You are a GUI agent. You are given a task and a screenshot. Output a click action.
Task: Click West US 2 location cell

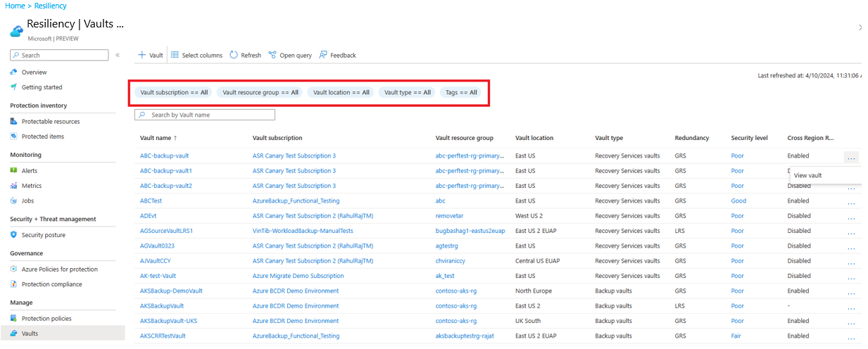point(529,216)
